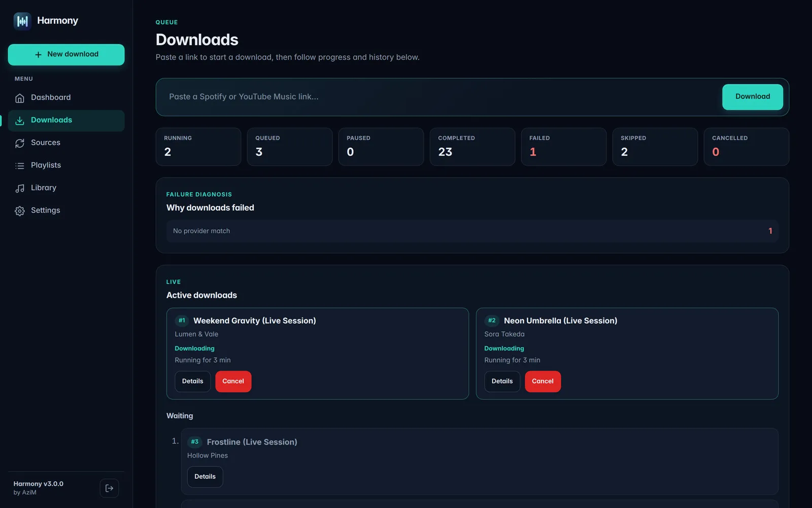The height and width of the screenshot is (508, 812).
Task: Click the Harmony logo icon
Action: (22, 21)
